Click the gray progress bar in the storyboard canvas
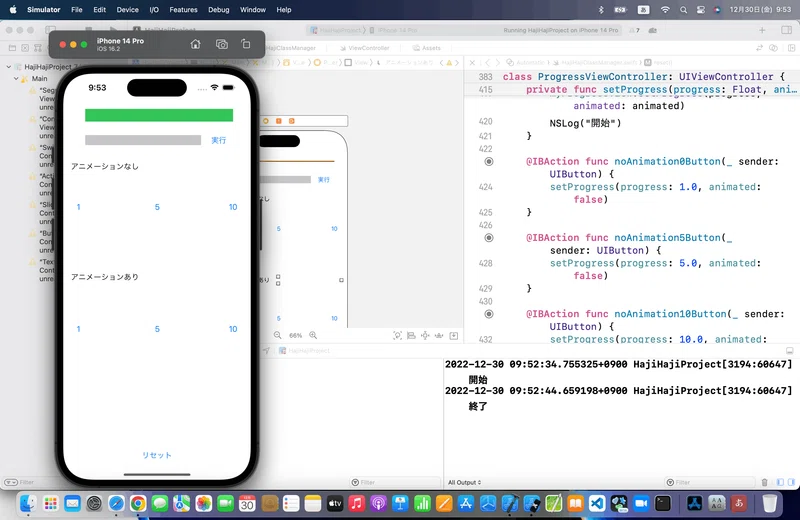This screenshot has width=800, height=520. pyautogui.click(x=285, y=180)
